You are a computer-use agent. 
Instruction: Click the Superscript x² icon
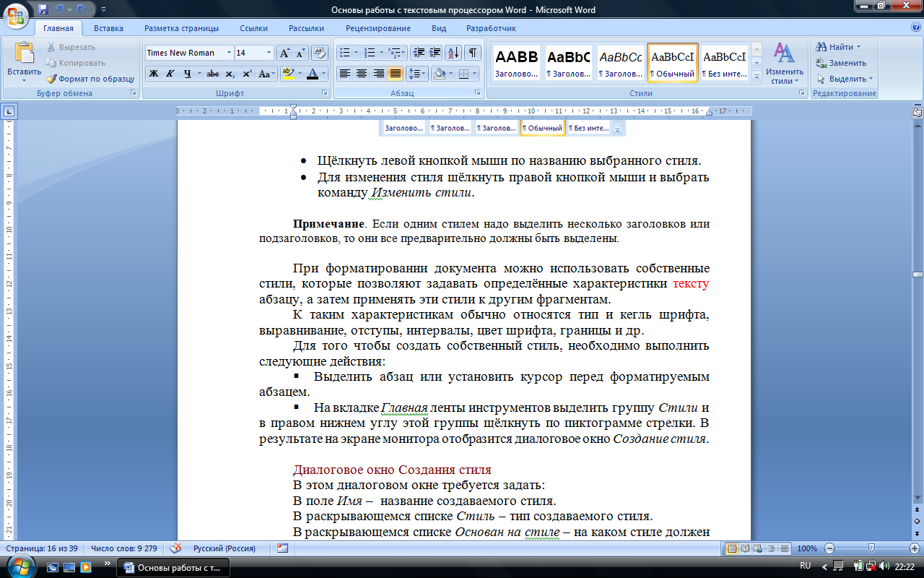247,74
